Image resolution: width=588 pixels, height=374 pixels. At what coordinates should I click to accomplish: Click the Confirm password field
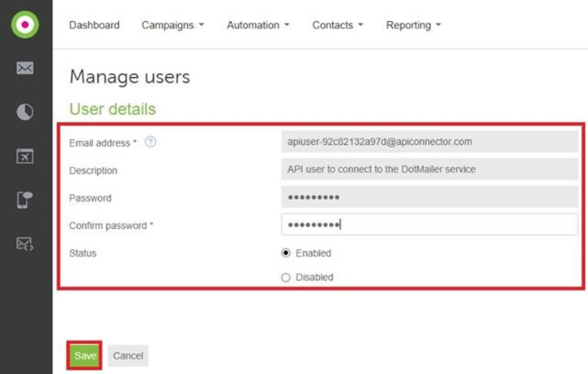click(428, 225)
